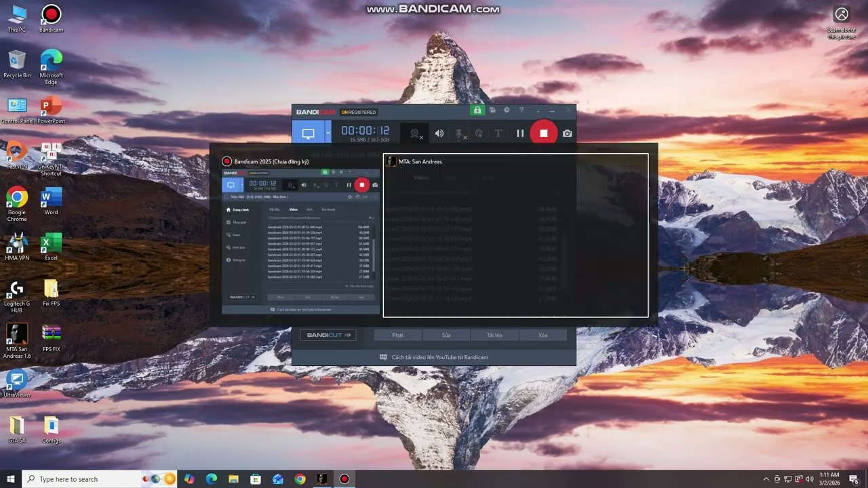Switch to MTA San Andreas taskbar button
Image resolution: width=868 pixels, height=488 pixels.
coord(322,479)
